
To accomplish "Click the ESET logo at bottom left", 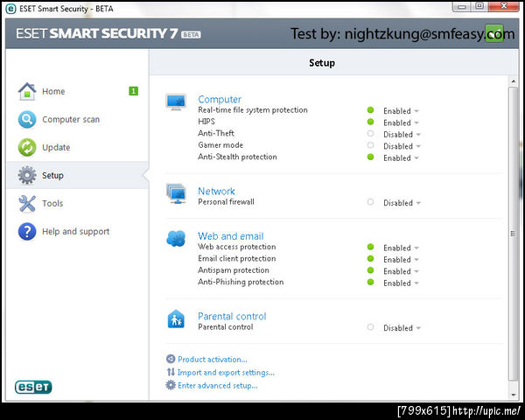I will click(x=33, y=387).
